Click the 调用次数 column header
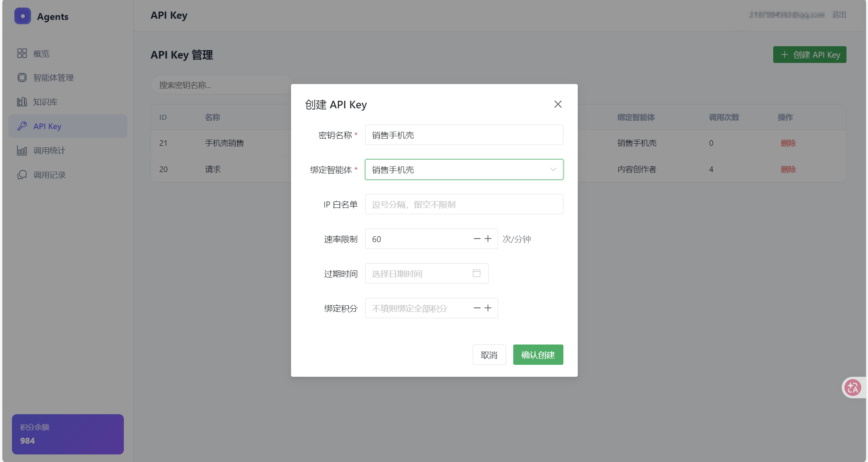Screen dimensions: 868x462 [x=724, y=117]
